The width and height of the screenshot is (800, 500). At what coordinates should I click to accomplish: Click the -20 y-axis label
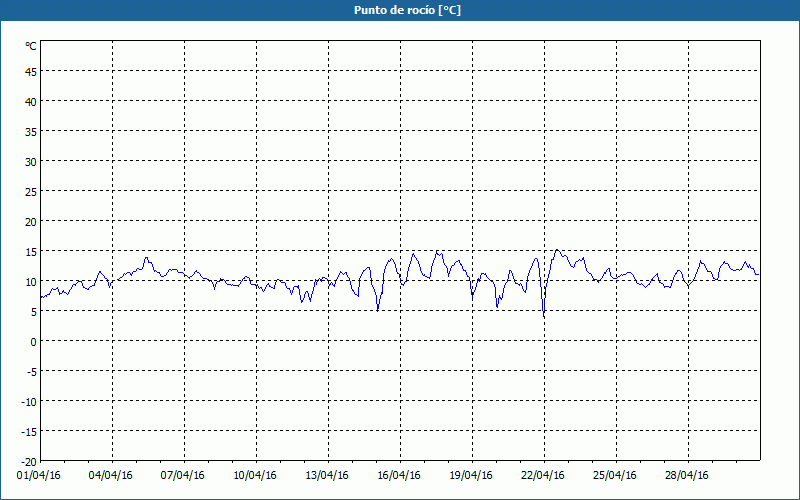[29, 462]
